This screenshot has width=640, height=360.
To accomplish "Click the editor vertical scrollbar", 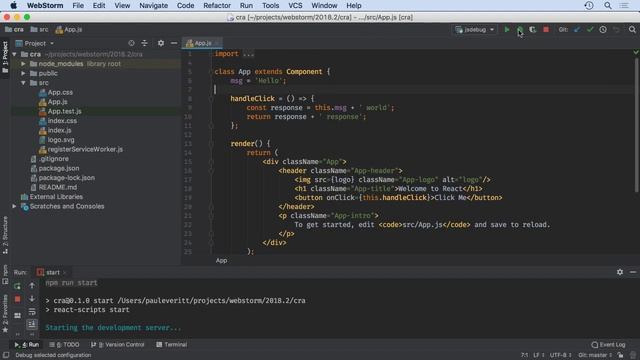I will pyautogui.click(x=636, y=124).
